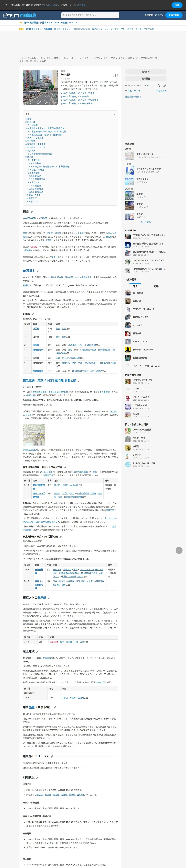186x868 pixels.
Task: Jump to 1 概要 in table of contents
Action: [28, 119]
